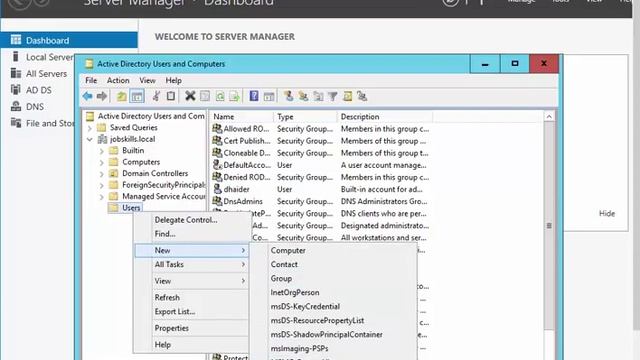Expand the Builtin container chevron

coord(102,151)
